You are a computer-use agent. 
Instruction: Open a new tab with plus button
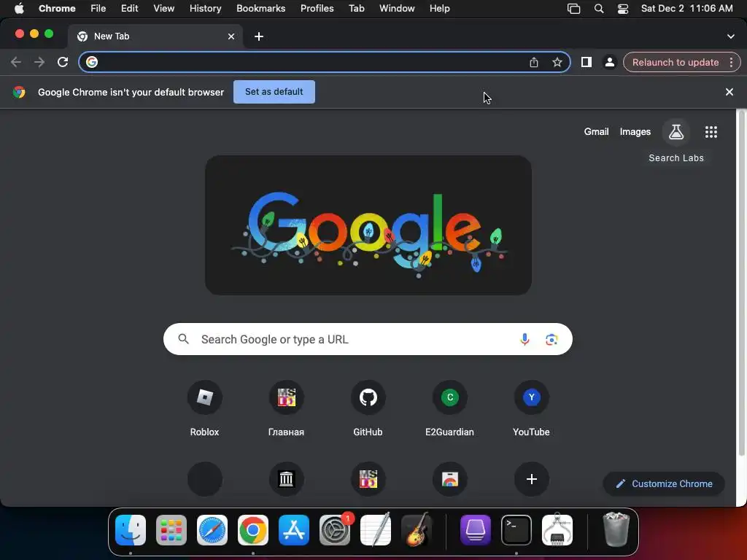click(x=259, y=36)
